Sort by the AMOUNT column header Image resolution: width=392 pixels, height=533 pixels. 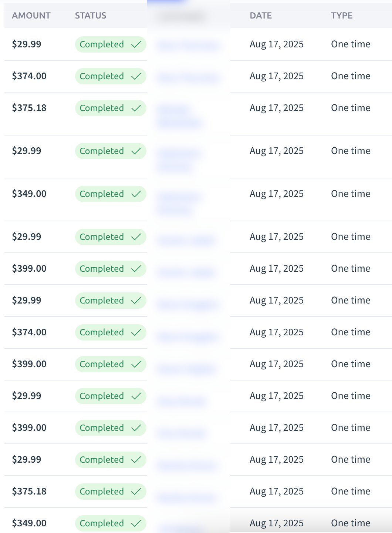coord(31,16)
